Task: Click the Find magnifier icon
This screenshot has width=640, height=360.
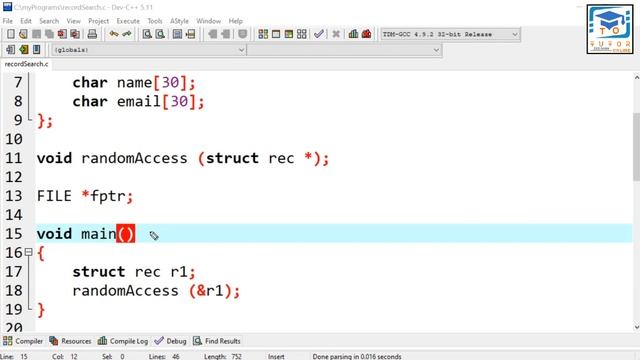Action: click(x=147, y=34)
